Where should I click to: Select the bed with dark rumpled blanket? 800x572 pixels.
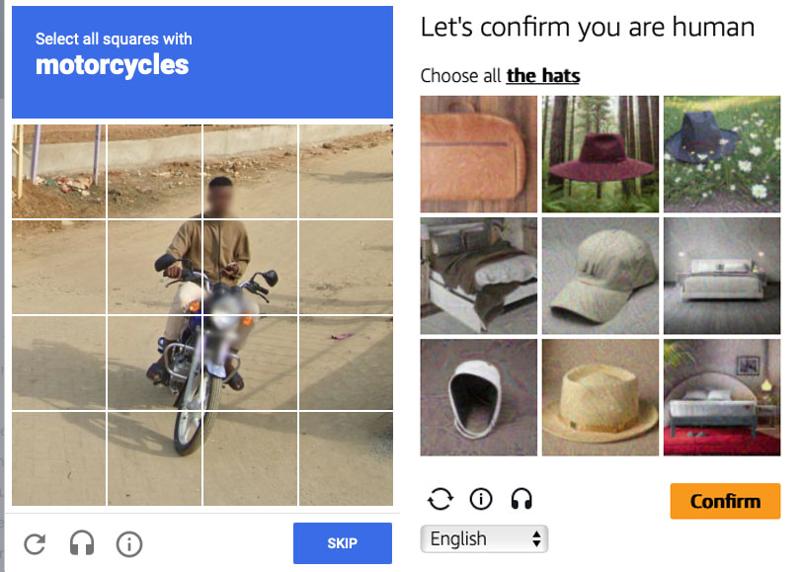point(479,275)
